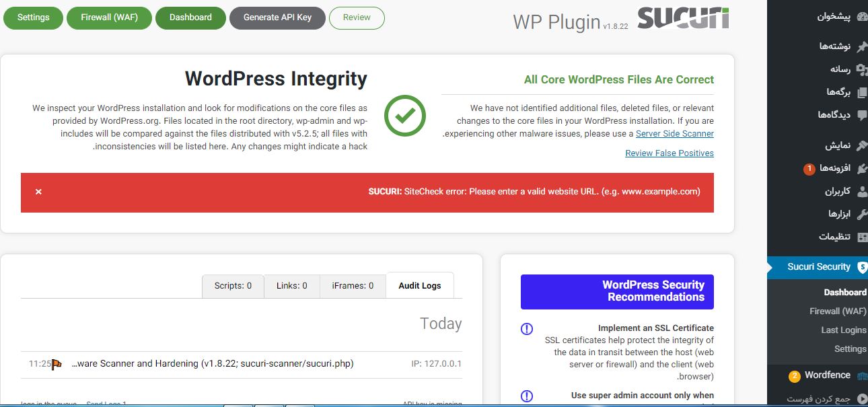
Task: Collapse the menu with the جمع کردن فهرست icon
Action: [861, 399]
